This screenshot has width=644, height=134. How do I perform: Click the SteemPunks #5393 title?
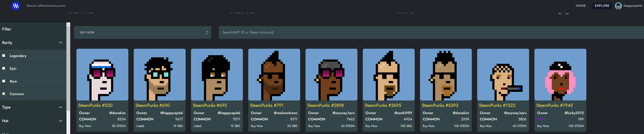tap(440, 106)
